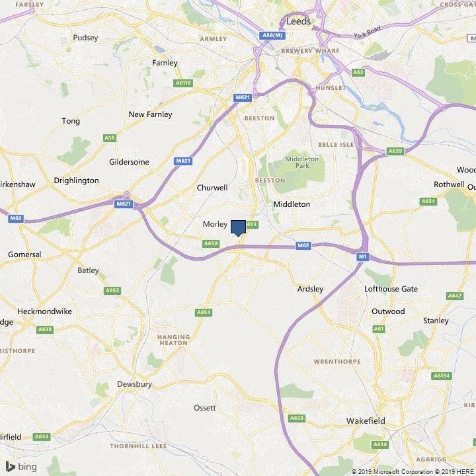Click the Dewsbury town label
This screenshot has height=476, width=476.
134,384
